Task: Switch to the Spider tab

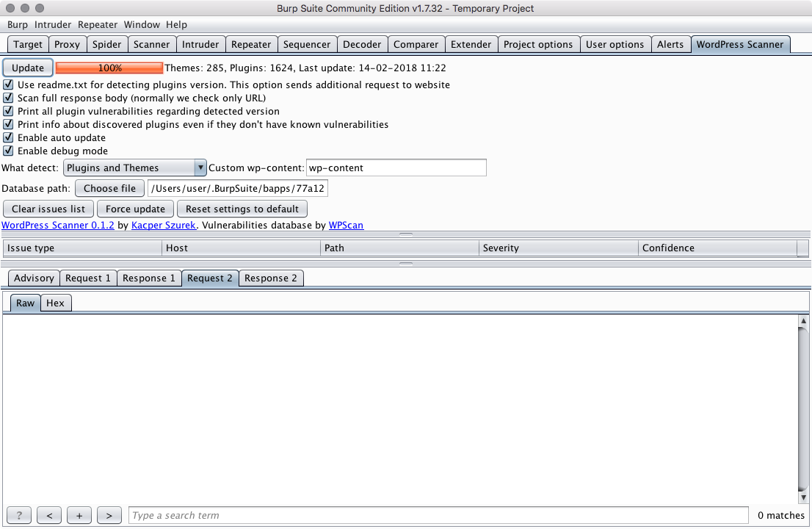Action: click(106, 45)
